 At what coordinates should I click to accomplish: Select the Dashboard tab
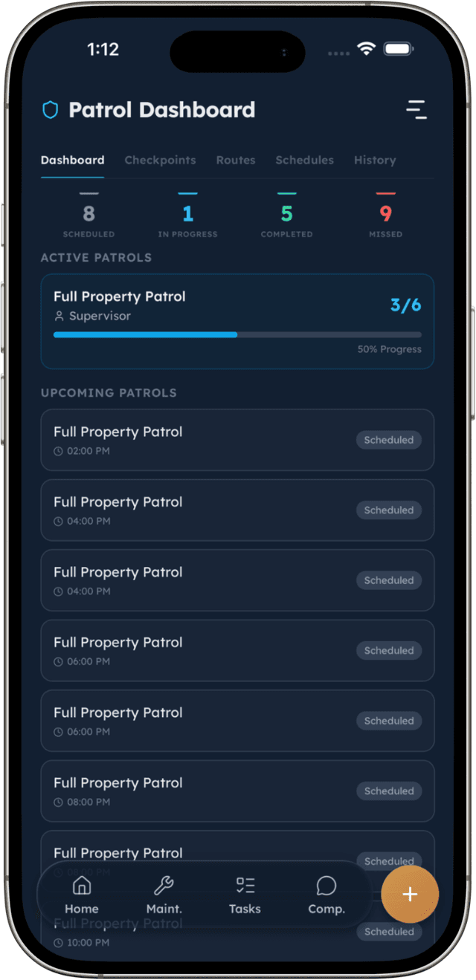pos(72,160)
